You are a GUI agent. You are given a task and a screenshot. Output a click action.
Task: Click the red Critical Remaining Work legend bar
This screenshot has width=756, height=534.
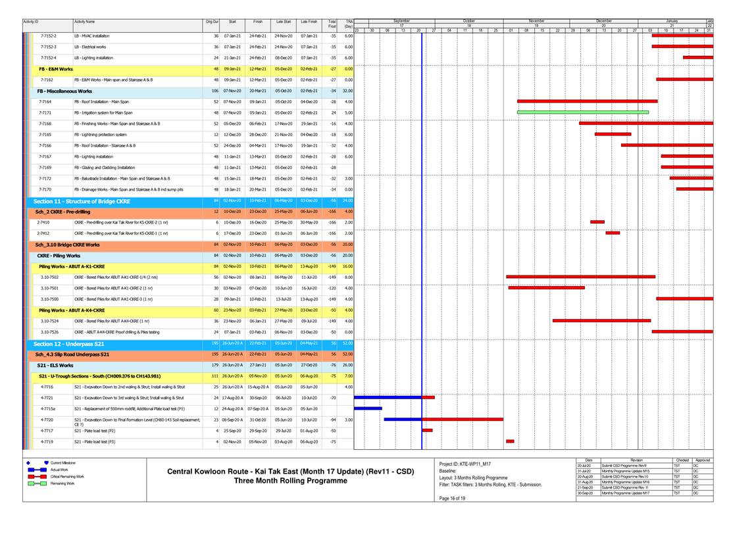coord(38,476)
